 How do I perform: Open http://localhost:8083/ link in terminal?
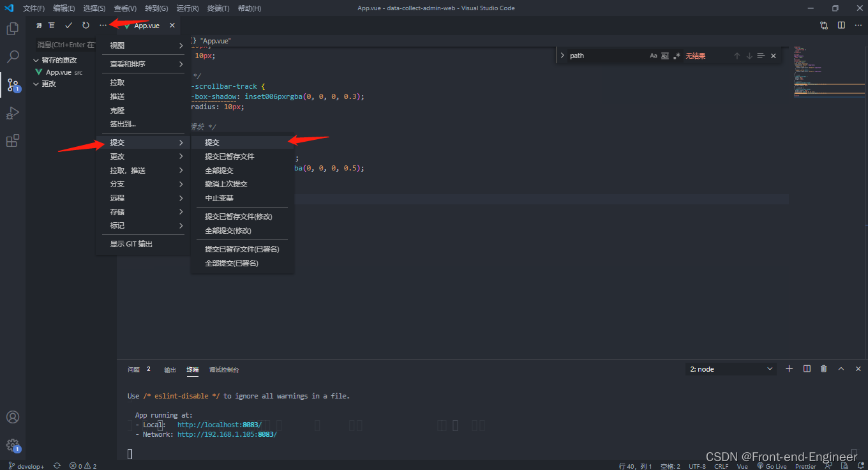point(220,425)
